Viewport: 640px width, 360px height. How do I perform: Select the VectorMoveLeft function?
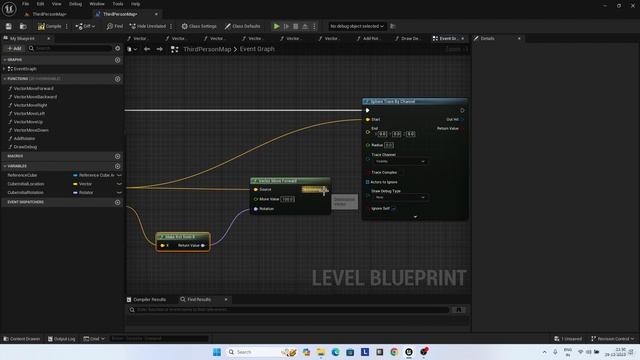(29, 113)
